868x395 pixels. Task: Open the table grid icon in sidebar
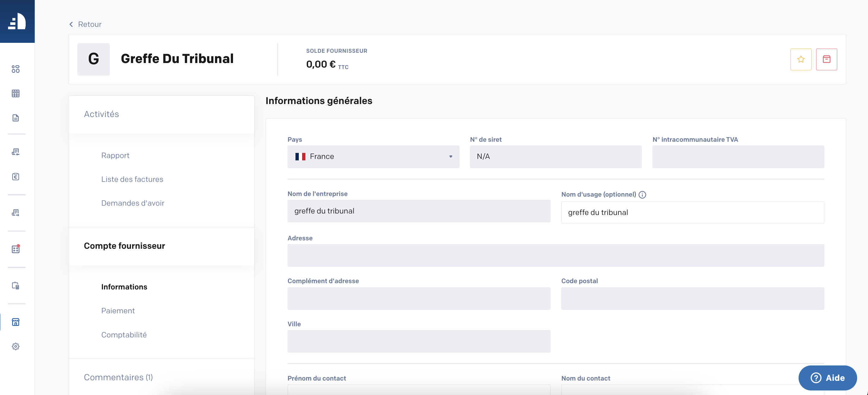(x=15, y=93)
